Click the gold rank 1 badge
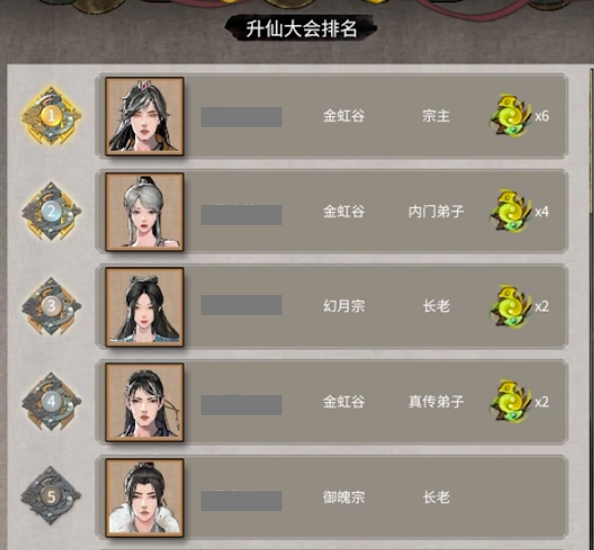Viewport: 594px width, 550px height. tap(51, 116)
